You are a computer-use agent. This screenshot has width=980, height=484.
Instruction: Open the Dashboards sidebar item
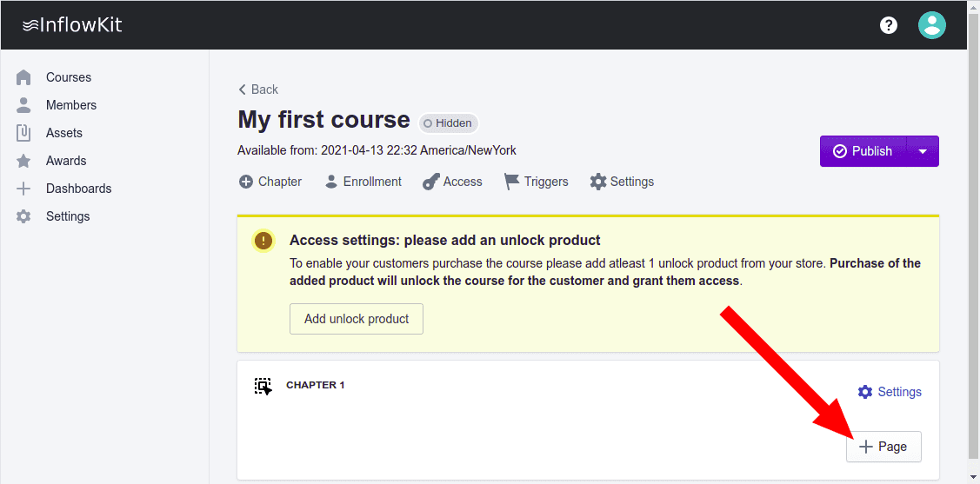click(x=78, y=189)
